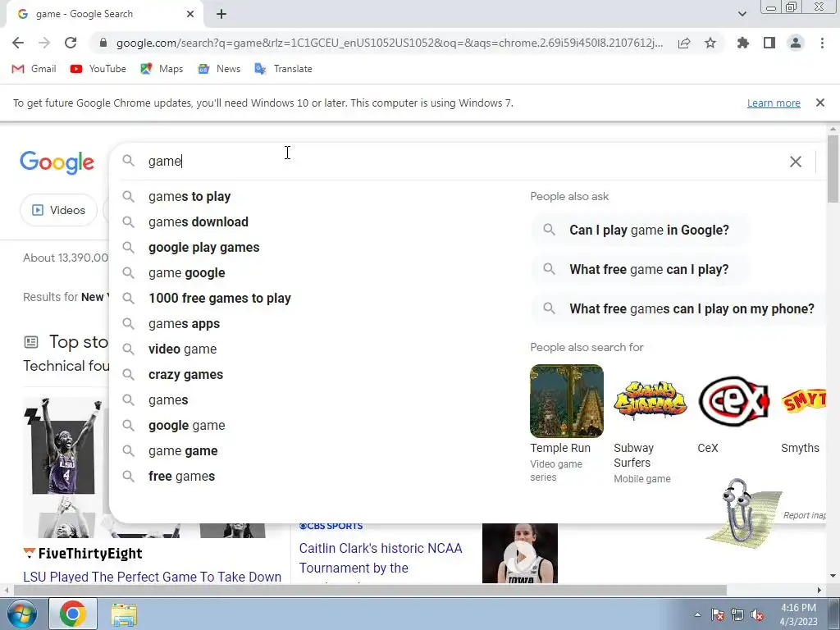This screenshot has height=630, width=840.
Task: Close the 'game - Google Search' tab
Action: tap(190, 14)
